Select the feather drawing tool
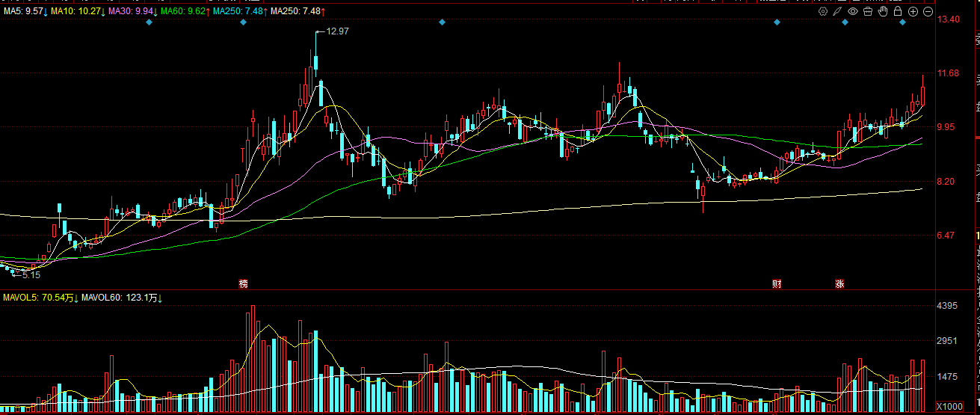Viewport: 980px width, 415px height. pyautogui.click(x=838, y=12)
